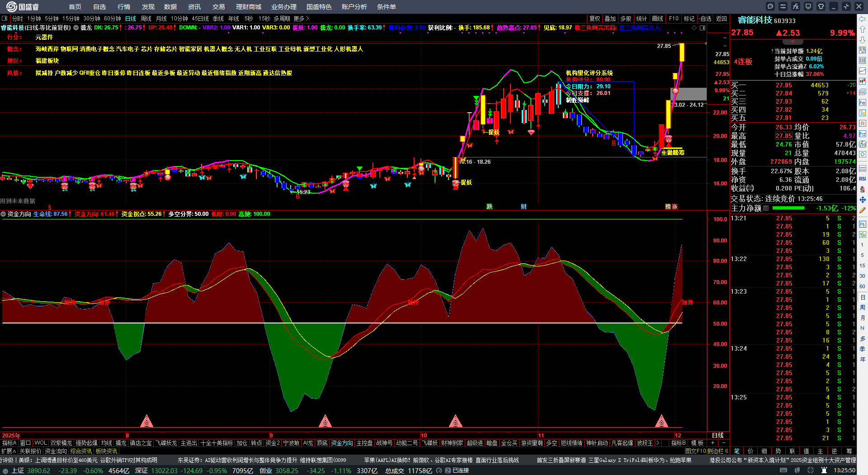The height and width of the screenshot is (475, 868).
Task: Select the pencil drawing tool icon
Action: coord(863,210)
